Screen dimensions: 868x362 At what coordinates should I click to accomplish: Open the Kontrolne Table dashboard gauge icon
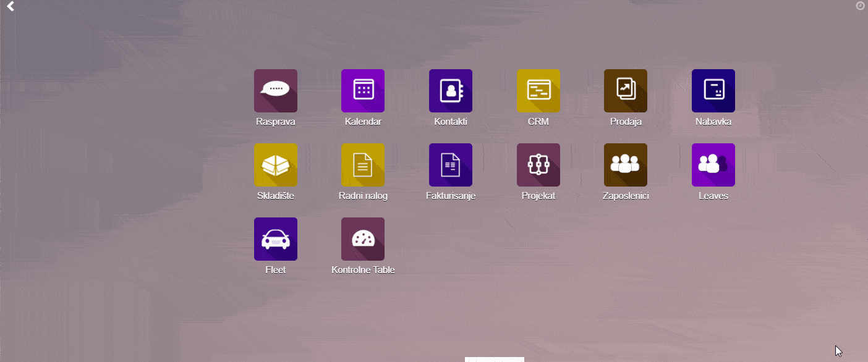click(x=363, y=239)
